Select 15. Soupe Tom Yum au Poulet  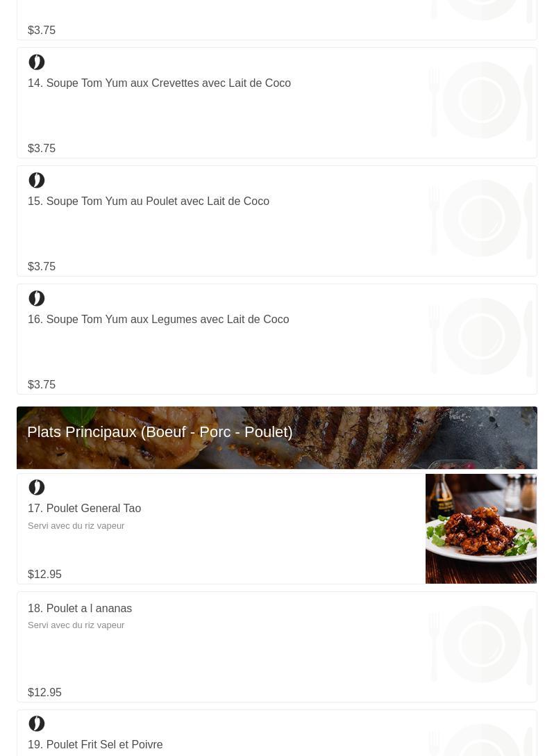click(149, 202)
